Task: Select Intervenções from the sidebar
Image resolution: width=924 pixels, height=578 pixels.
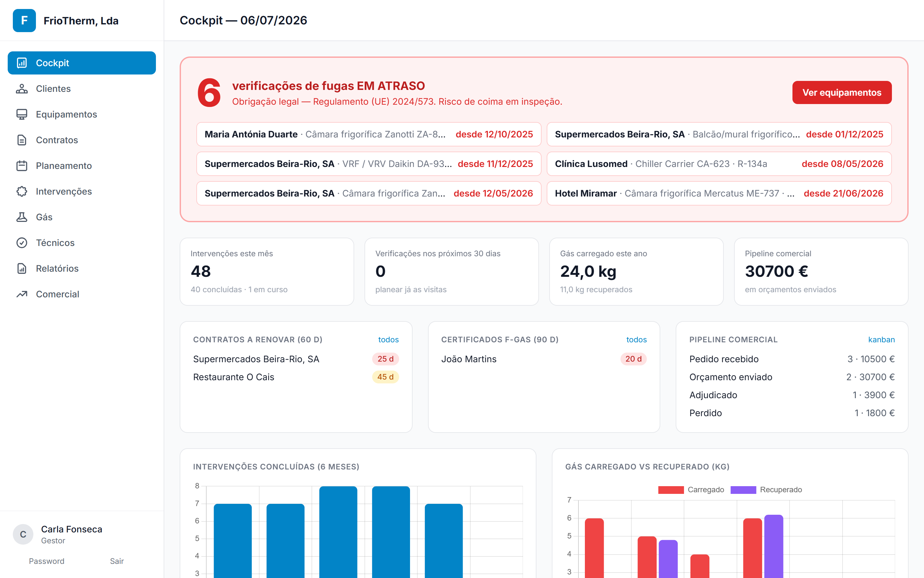Action: coord(82,191)
